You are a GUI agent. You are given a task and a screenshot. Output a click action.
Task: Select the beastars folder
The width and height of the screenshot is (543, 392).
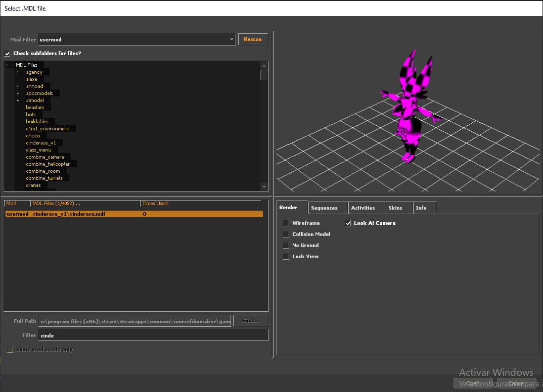35,107
